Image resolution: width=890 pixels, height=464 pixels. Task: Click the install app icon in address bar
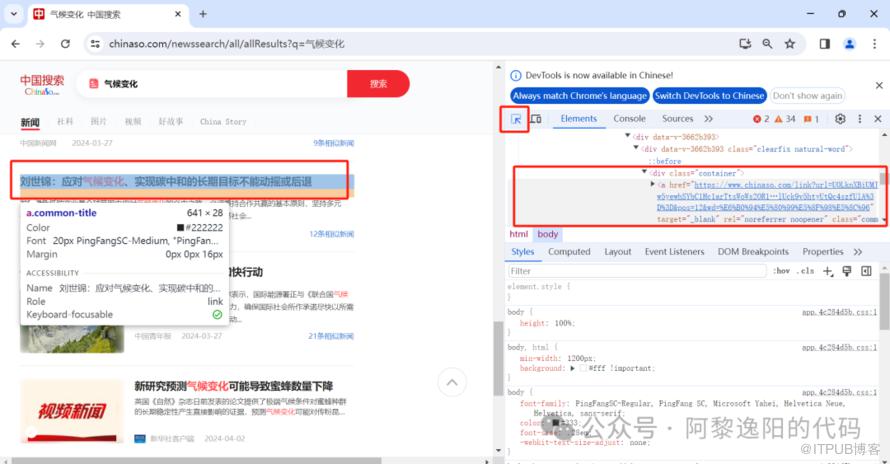(x=745, y=44)
